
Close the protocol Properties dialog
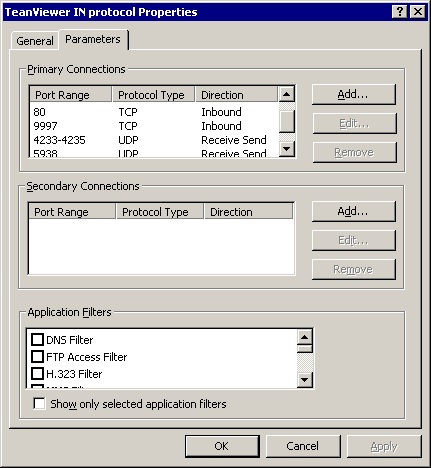(418, 12)
